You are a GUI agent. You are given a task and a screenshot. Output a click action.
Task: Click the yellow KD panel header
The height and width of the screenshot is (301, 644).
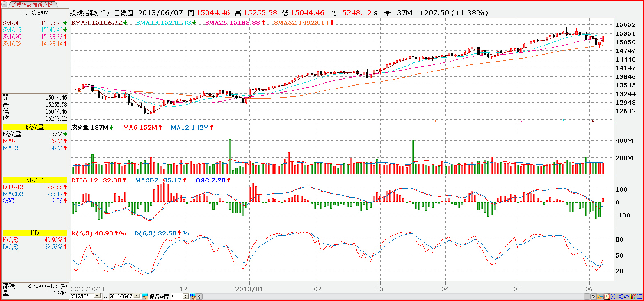pyautogui.click(x=34, y=233)
